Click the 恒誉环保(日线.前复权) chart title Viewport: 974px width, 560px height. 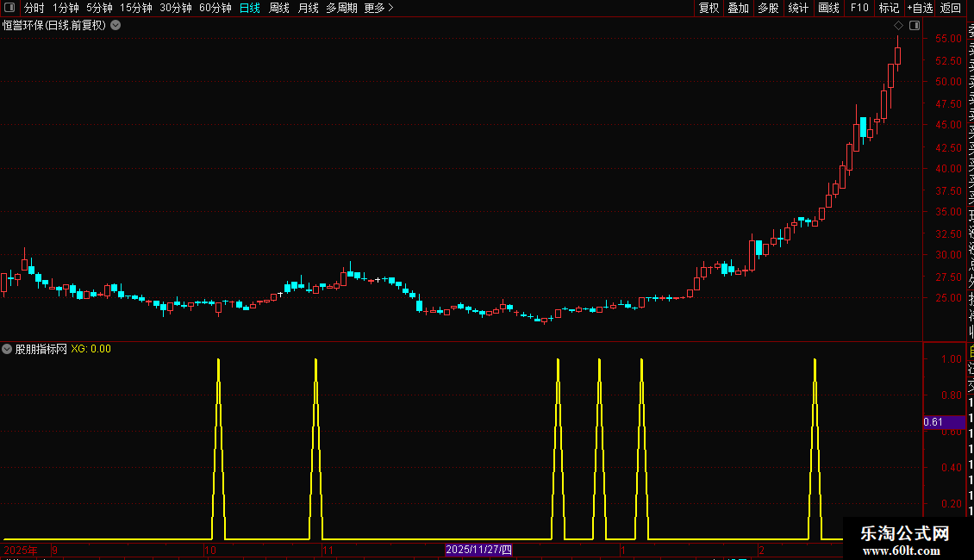coord(54,26)
